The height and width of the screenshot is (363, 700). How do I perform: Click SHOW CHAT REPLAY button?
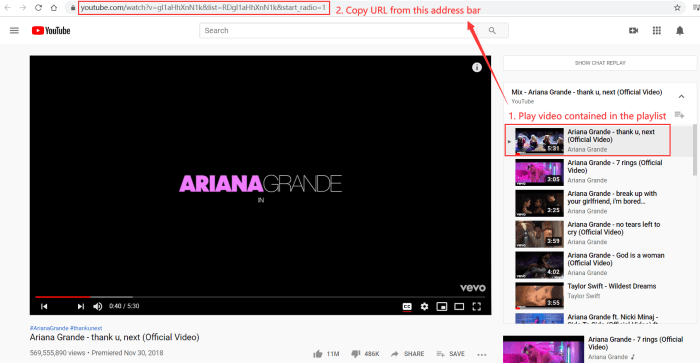click(600, 63)
